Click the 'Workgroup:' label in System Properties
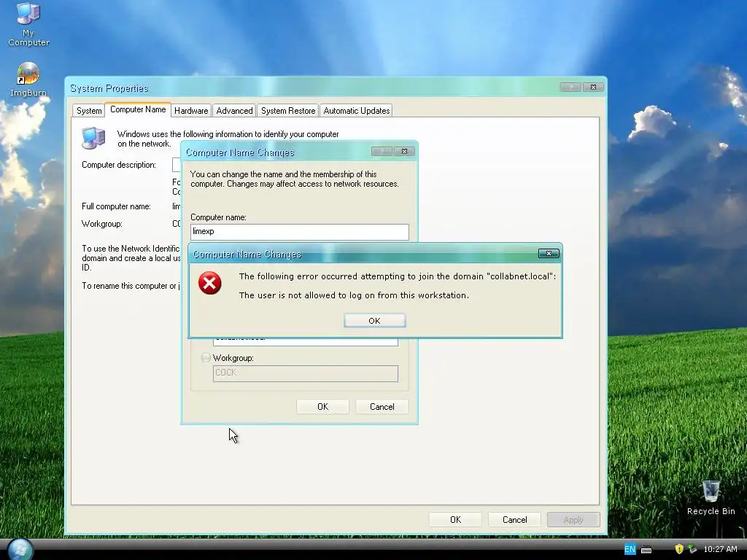The image size is (747, 560). click(102, 224)
